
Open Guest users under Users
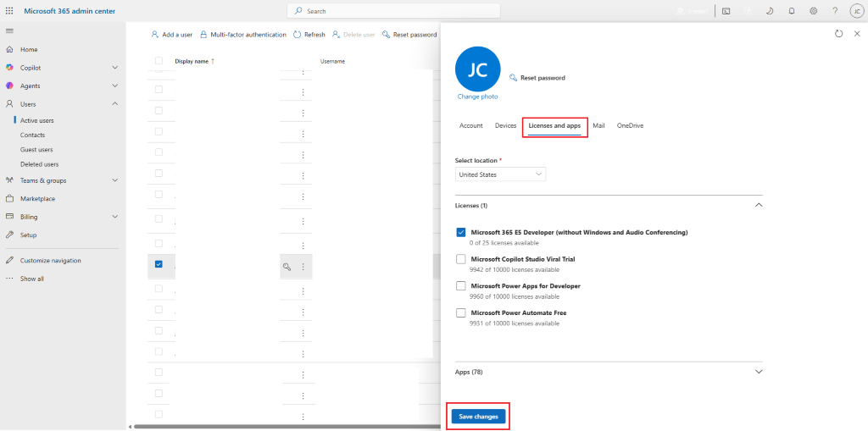[x=36, y=149]
